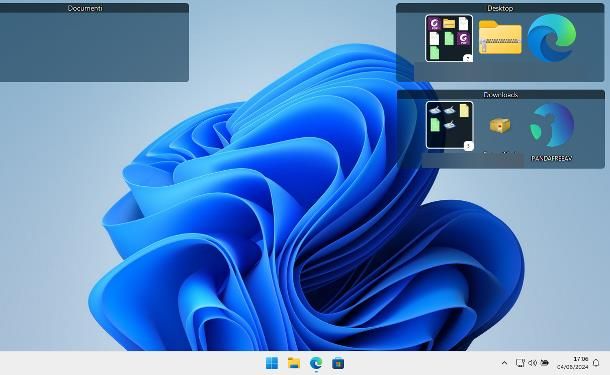Open File Explorer from the taskbar

coord(294,363)
